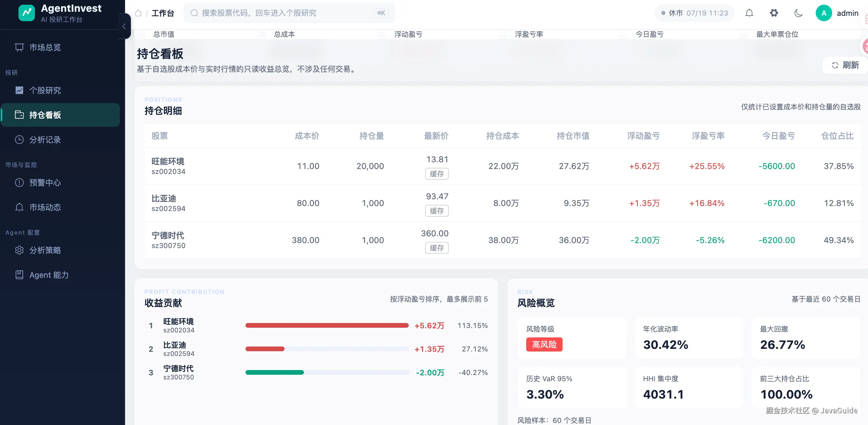868x425 pixels.
Task: Click the AgentInvest logo icon
Action: [27, 13]
